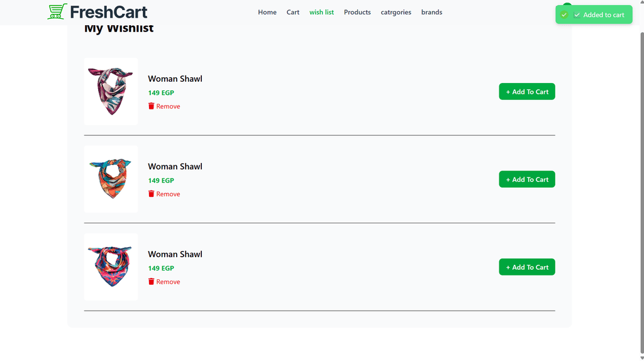Click trash icon for first Woman Shawl
Viewport: 644px width, 361px height.
[x=151, y=106]
